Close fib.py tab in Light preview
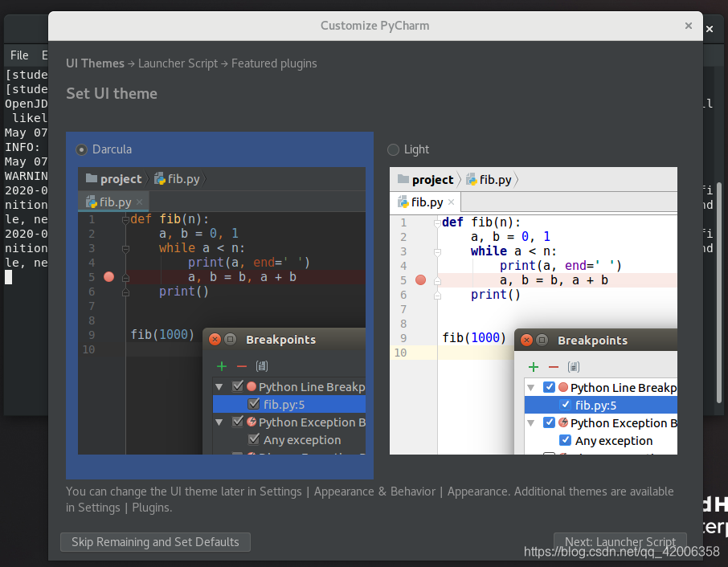This screenshot has height=567, width=728. (451, 202)
